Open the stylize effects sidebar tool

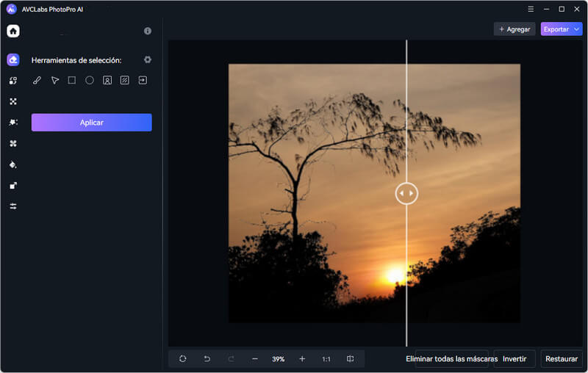pyautogui.click(x=13, y=123)
